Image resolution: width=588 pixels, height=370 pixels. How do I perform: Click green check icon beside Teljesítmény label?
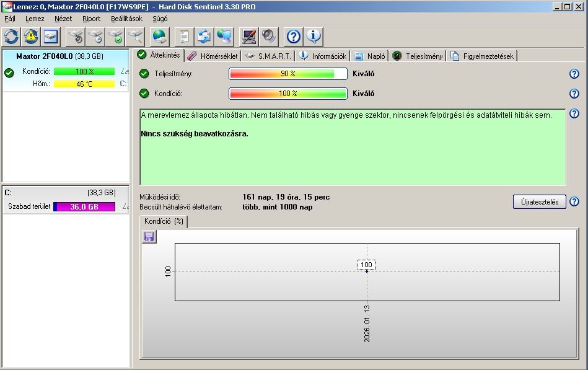click(x=144, y=74)
